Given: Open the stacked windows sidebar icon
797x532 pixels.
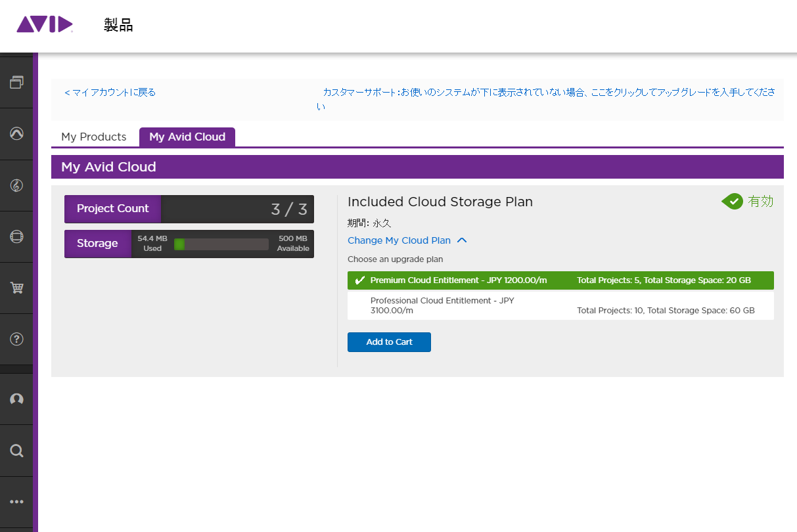Looking at the screenshot, I should [x=17, y=82].
